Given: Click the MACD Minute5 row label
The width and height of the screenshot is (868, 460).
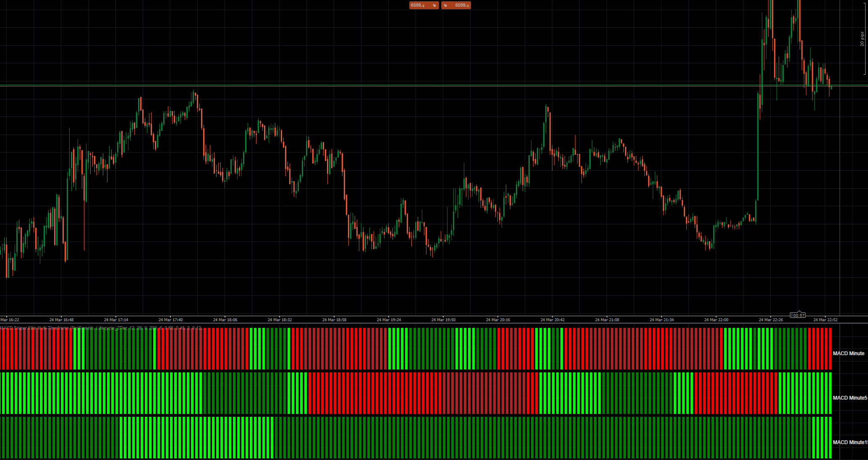Looking at the screenshot, I should click(x=850, y=398).
